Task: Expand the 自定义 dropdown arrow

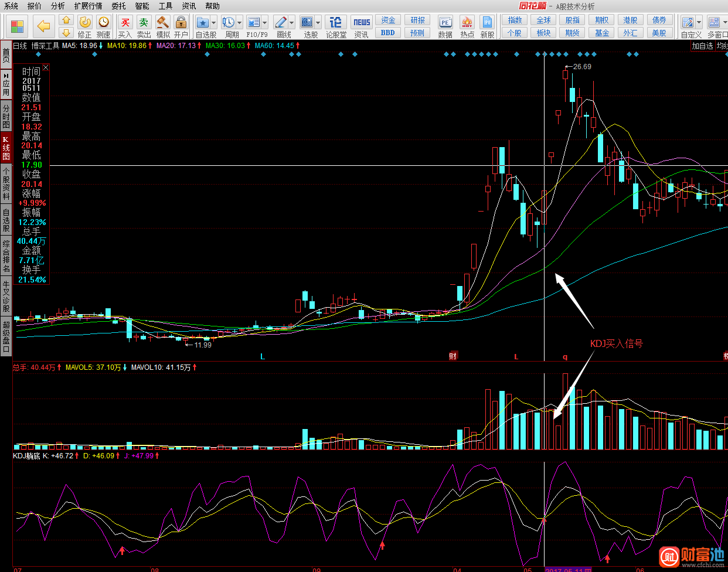Action: pos(699,23)
